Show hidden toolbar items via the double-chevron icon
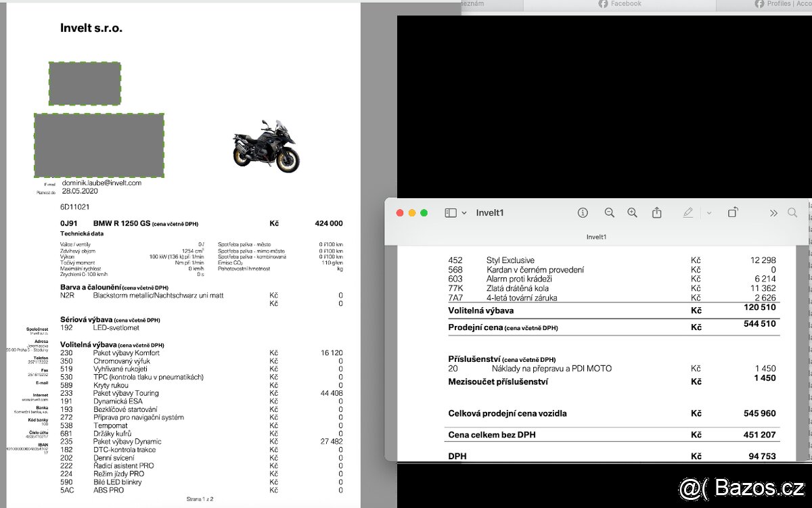812x508 pixels. [x=773, y=212]
